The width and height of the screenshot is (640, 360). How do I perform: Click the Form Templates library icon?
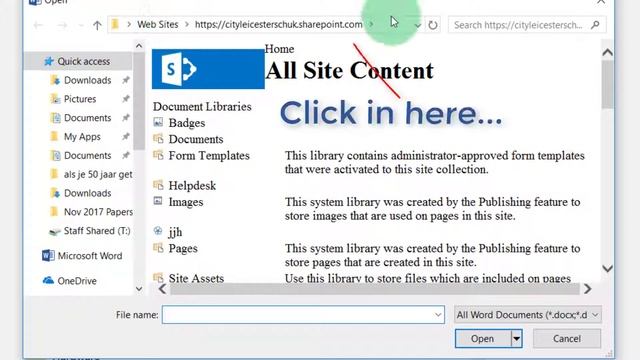pyautogui.click(x=158, y=155)
